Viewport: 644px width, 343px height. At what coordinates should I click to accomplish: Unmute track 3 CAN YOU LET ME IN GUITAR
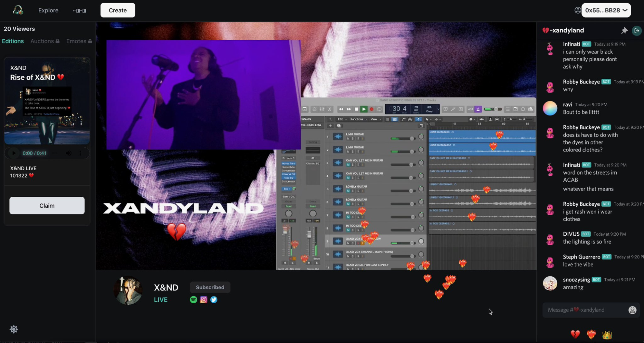(x=348, y=165)
